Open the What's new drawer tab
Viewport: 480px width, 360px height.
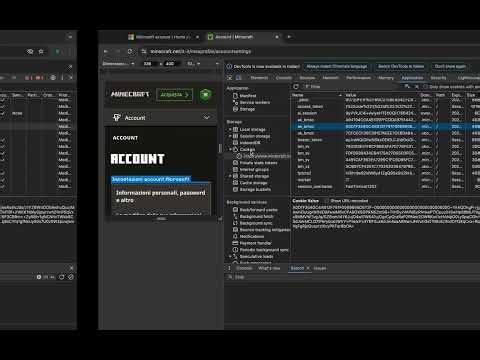click(269, 268)
